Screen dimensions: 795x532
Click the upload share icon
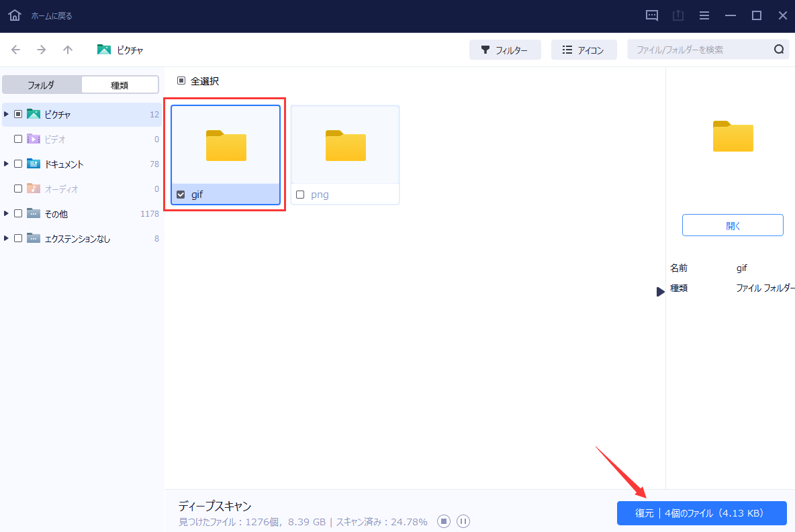pyautogui.click(x=678, y=15)
